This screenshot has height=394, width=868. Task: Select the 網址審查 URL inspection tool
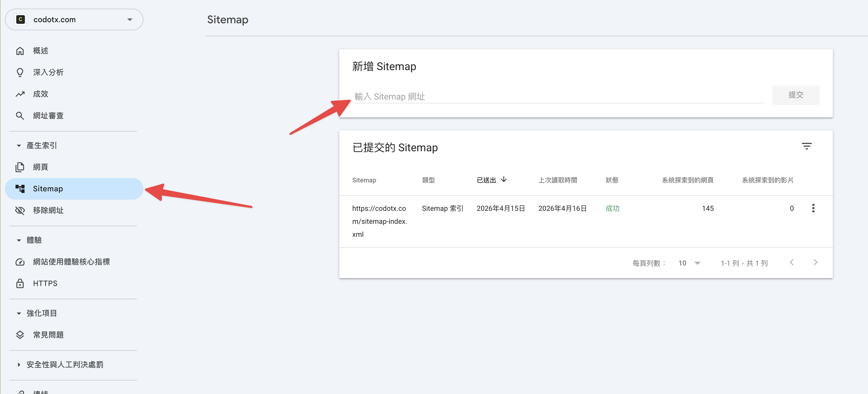(x=48, y=116)
